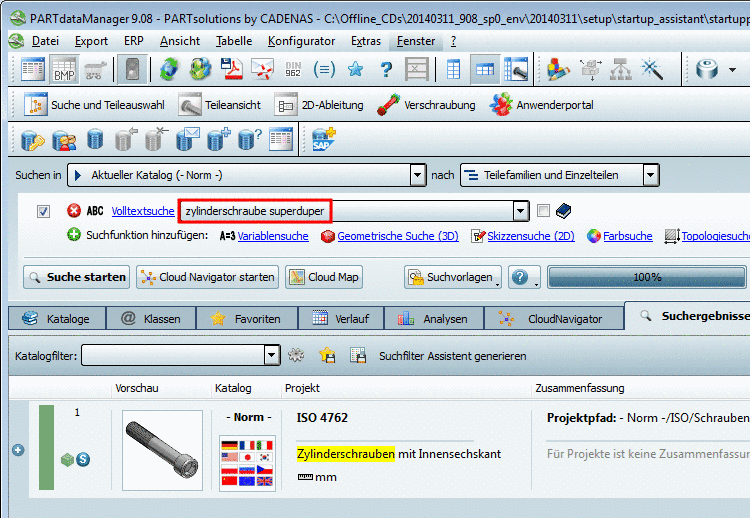This screenshot has height=518, width=750.
Task: Click the Variablensuche link
Action: coord(273,236)
